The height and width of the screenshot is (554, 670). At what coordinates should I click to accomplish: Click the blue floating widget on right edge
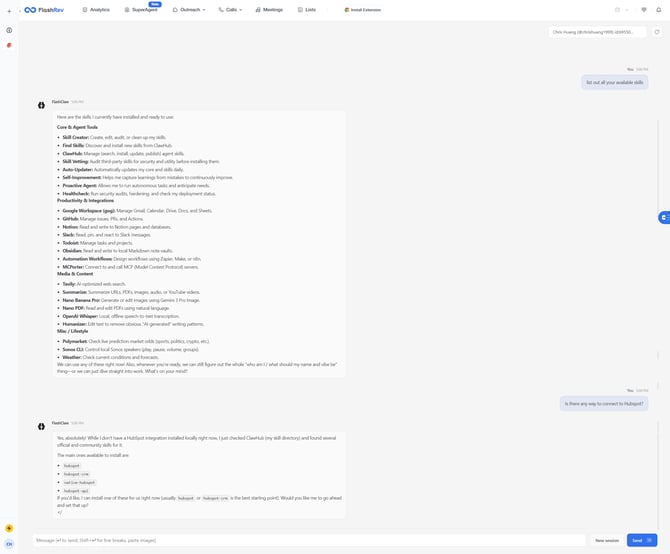pyautogui.click(x=664, y=217)
